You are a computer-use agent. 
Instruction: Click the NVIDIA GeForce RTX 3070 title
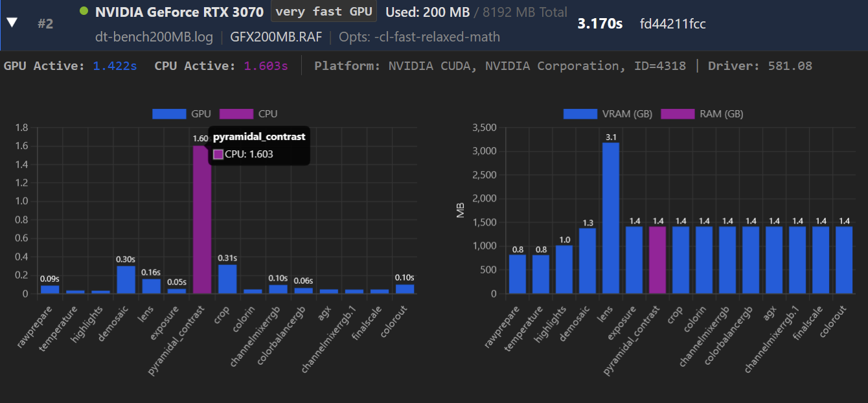(179, 12)
